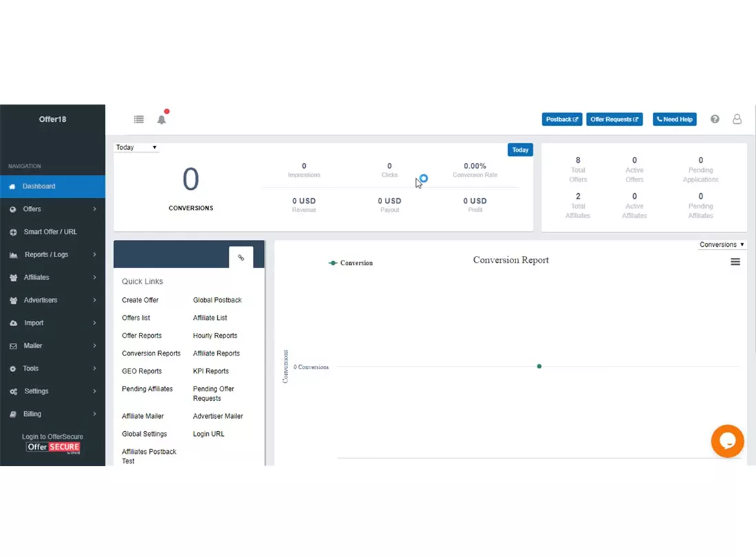Open the Global Settings quick link
Image resolution: width=756 pixels, height=557 pixels.
[x=144, y=434]
